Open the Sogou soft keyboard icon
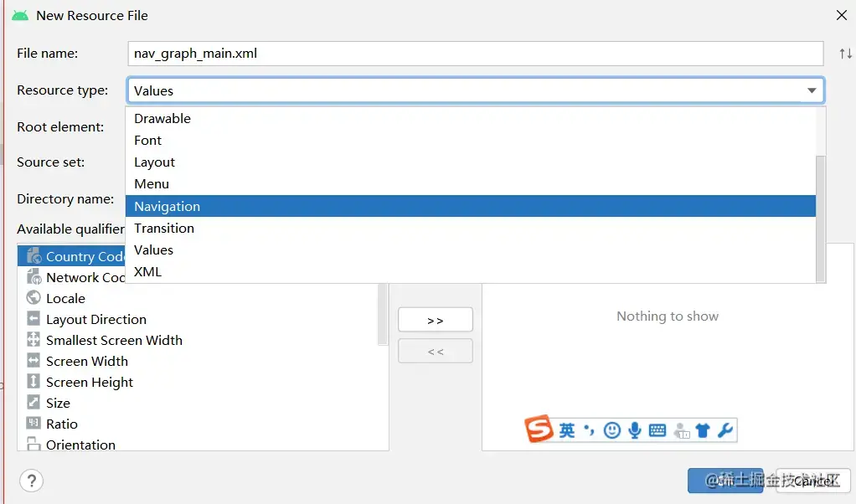This screenshot has width=856, height=504. (657, 430)
